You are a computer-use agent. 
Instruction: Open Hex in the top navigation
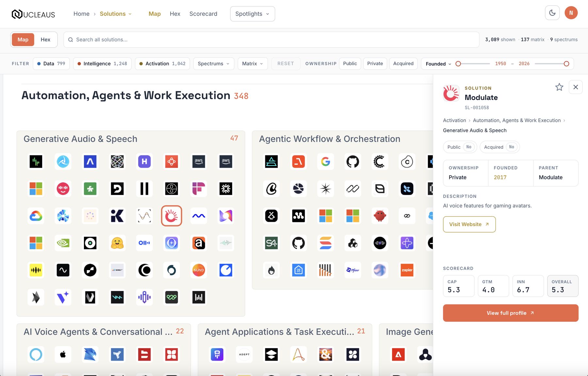pos(175,14)
